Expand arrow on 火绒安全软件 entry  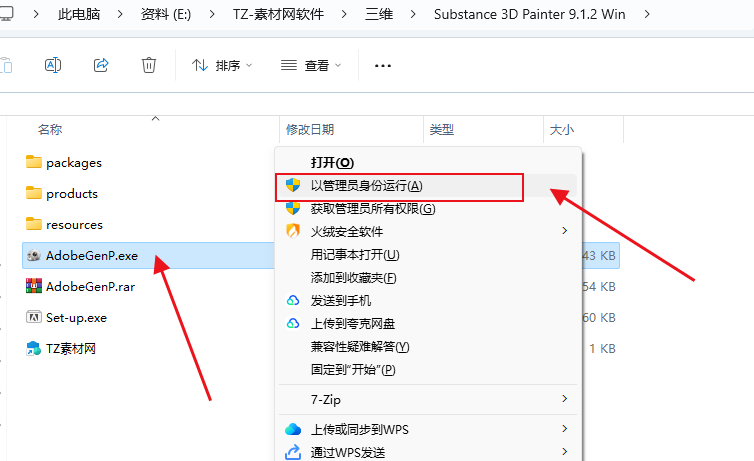coord(565,231)
